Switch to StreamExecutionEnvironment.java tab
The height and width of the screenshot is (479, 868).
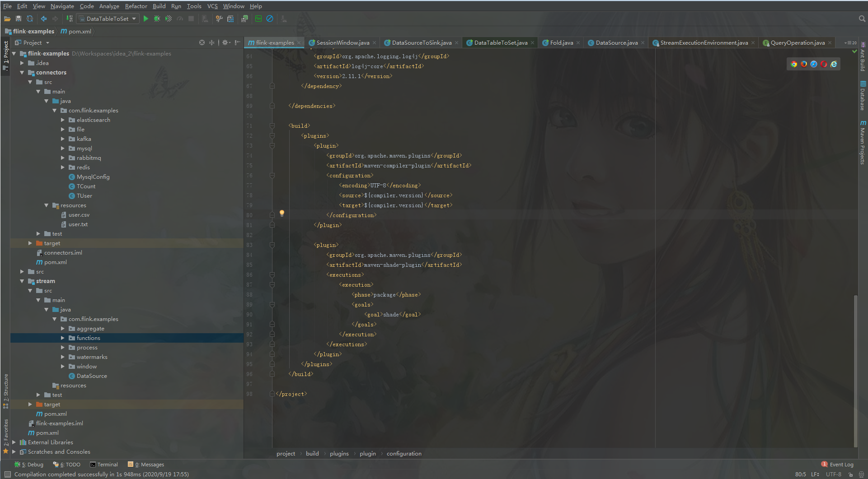(704, 43)
